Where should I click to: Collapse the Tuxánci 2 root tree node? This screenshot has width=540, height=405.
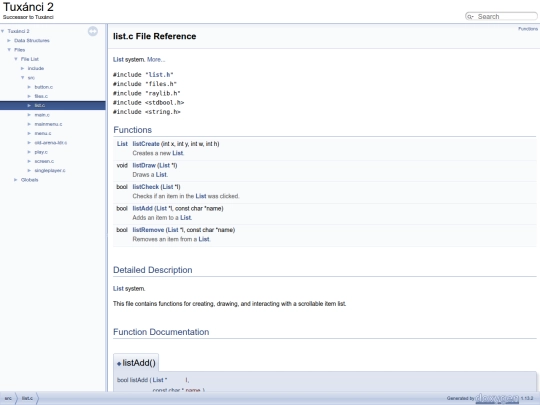pyautogui.click(x=3, y=31)
